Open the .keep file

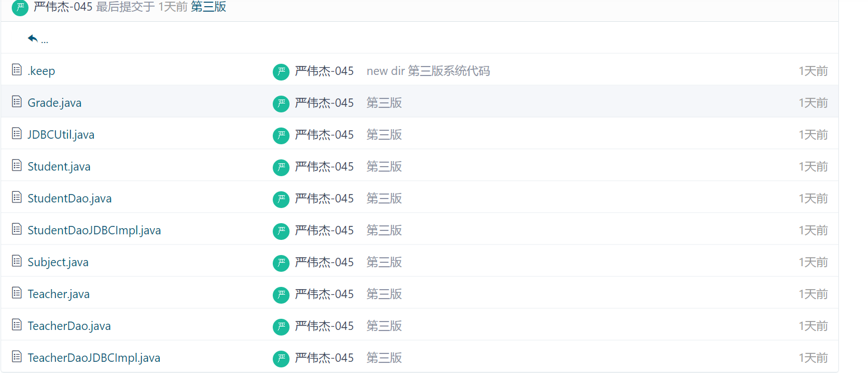[x=41, y=71]
